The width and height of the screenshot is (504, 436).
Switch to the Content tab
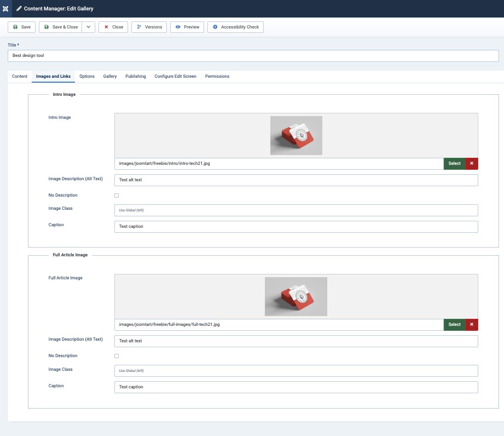(x=20, y=76)
